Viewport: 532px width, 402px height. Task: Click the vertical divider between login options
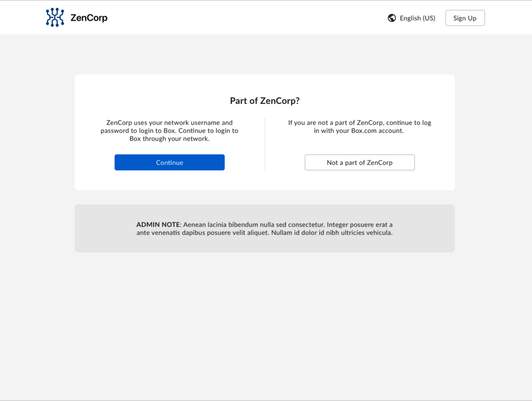tap(265, 145)
